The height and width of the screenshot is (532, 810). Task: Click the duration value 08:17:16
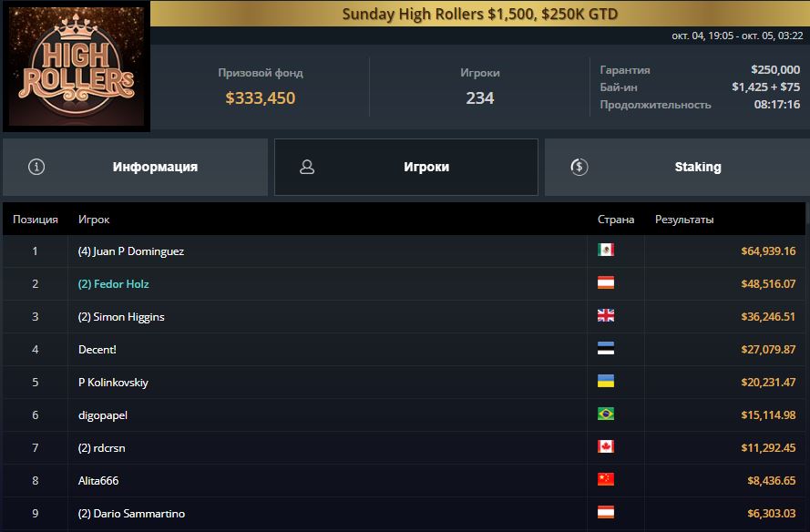(777, 105)
